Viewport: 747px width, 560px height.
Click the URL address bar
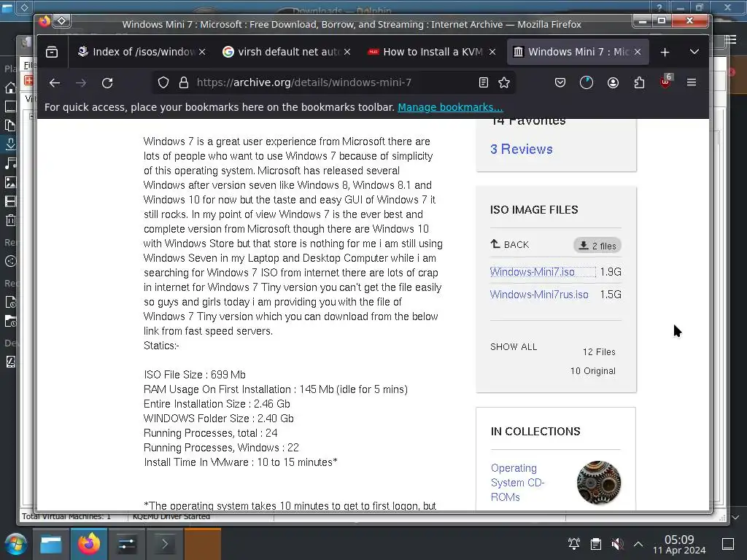coord(333,83)
